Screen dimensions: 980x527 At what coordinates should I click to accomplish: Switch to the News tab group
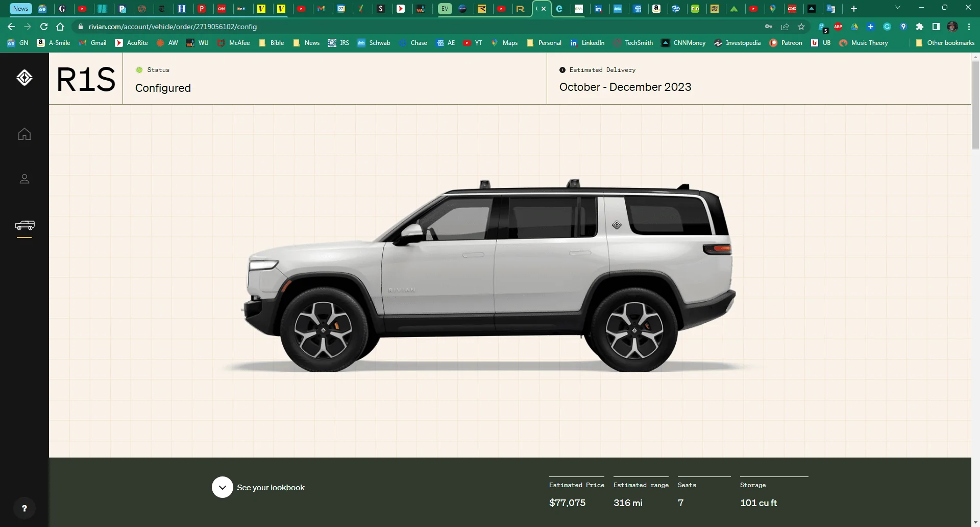click(x=21, y=9)
